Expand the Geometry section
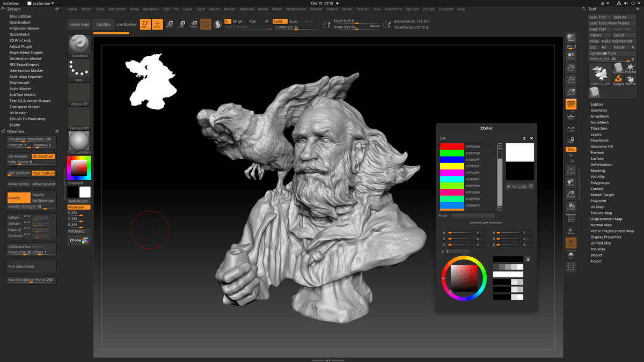Image resolution: width=644 pixels, height=362 pixels. (x=598, y=110)
